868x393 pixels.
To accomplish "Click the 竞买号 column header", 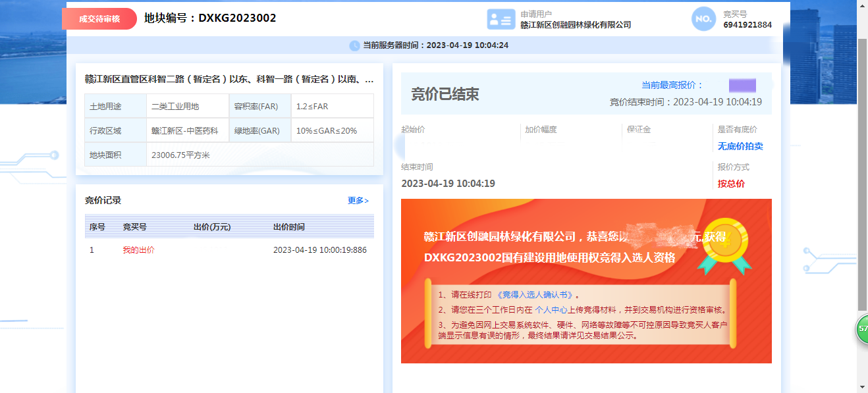I will click(x=134, y=227).
